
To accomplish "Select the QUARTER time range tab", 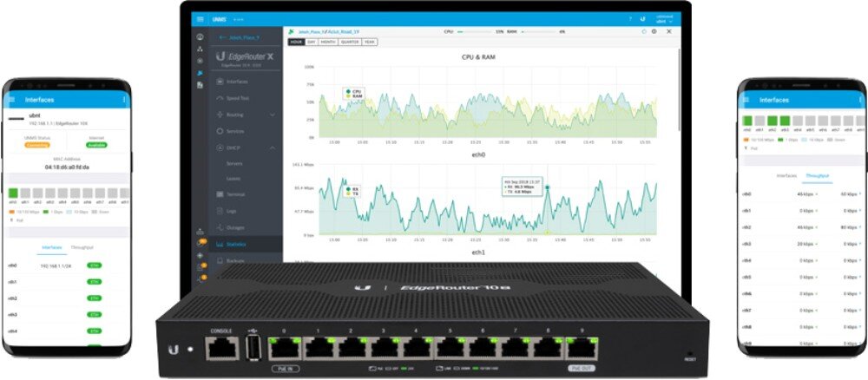I will point(351,42).
